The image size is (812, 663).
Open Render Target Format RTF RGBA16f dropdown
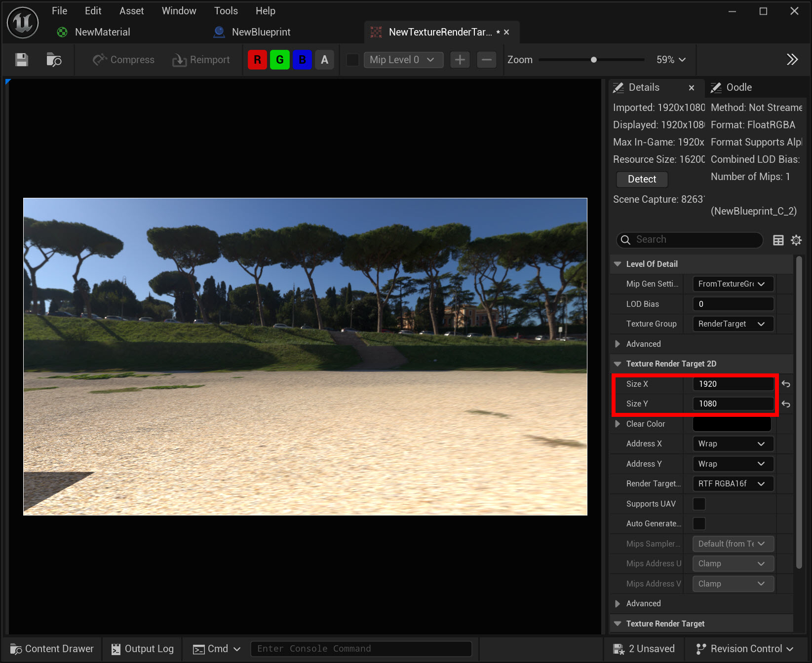coord(733,483)
